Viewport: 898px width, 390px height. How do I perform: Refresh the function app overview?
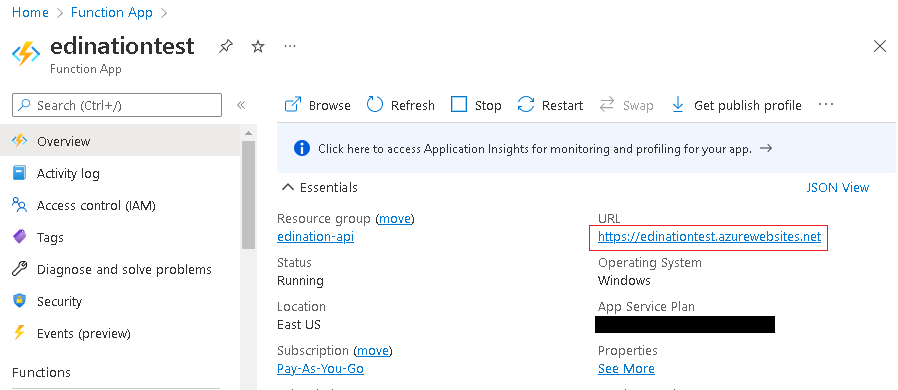coord(400,105)
